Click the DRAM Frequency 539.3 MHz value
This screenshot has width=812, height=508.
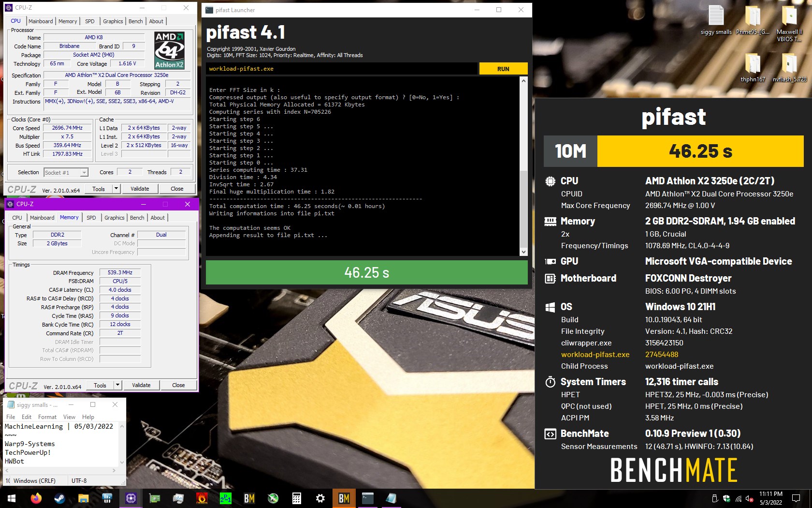click(120, 272)
